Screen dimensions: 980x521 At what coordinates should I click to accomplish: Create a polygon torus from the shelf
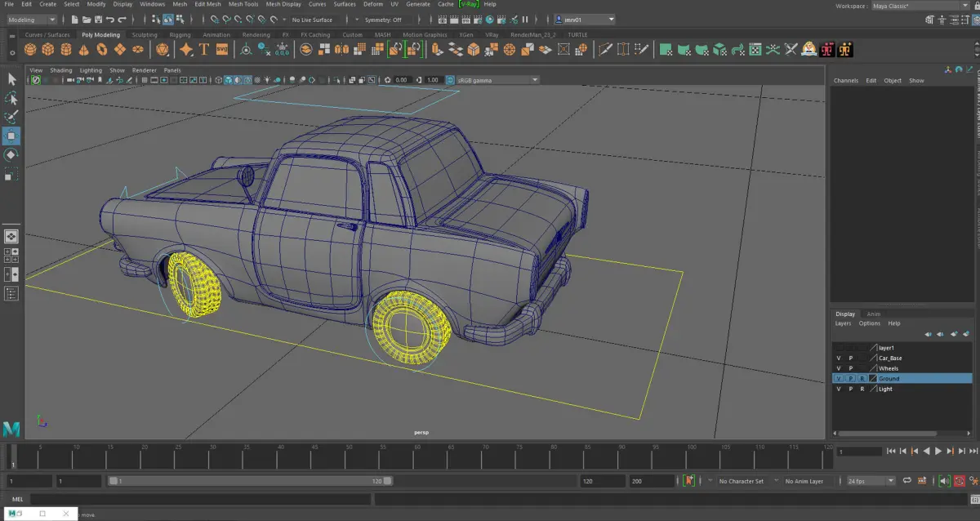(102, 50)
